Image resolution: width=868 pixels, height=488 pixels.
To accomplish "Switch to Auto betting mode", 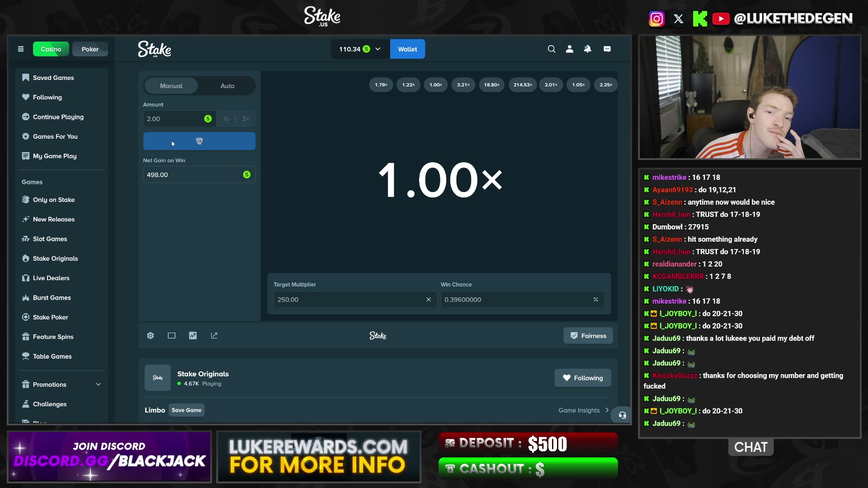I will (x=227, y=86).
